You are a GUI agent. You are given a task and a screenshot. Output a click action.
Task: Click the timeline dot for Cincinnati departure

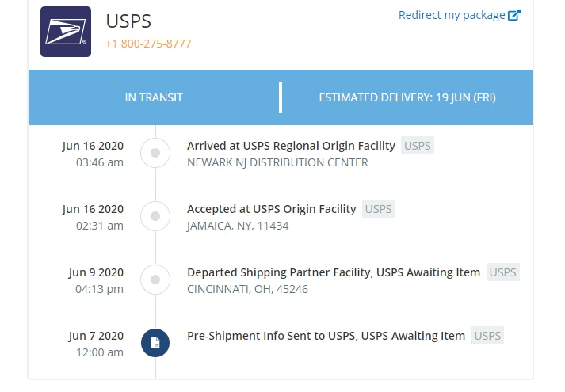pyautogui.click(x=155, y=279)
